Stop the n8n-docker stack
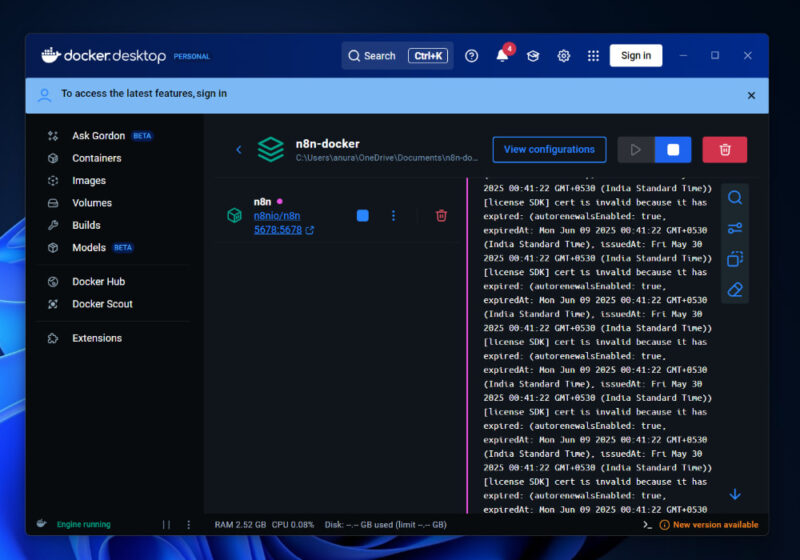 tap(673, 149)
